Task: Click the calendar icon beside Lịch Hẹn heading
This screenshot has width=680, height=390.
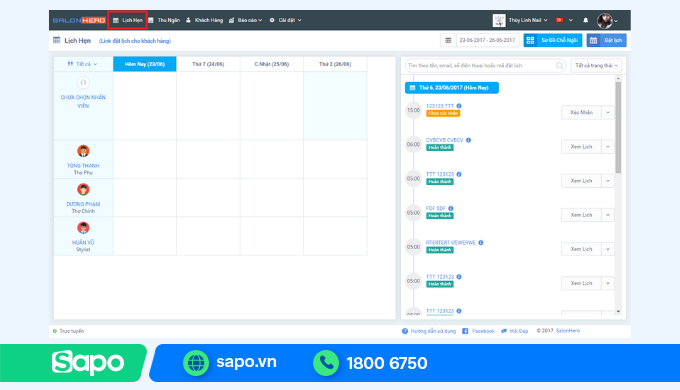Action: pos(57,40)
